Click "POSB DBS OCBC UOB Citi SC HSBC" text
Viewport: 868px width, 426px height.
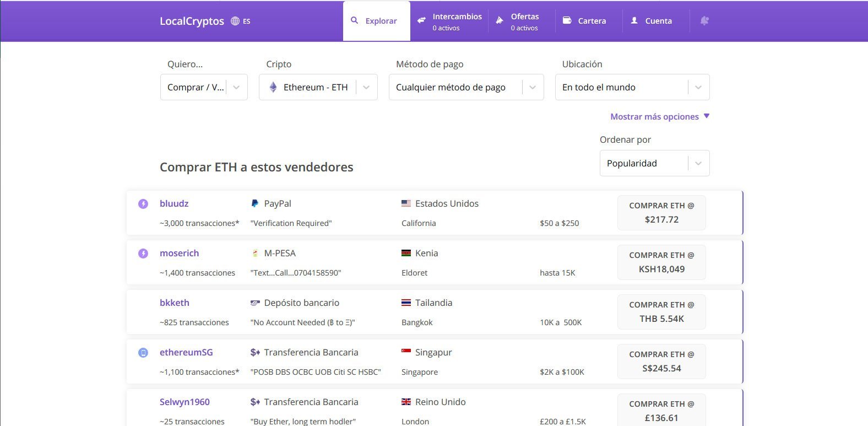tap(316, 372)
